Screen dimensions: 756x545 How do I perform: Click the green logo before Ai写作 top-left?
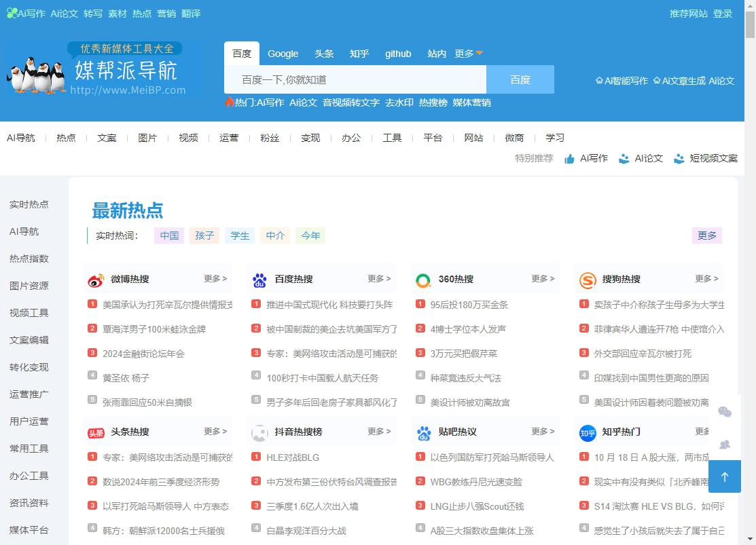pyautogui.click(x=12, y=13)
